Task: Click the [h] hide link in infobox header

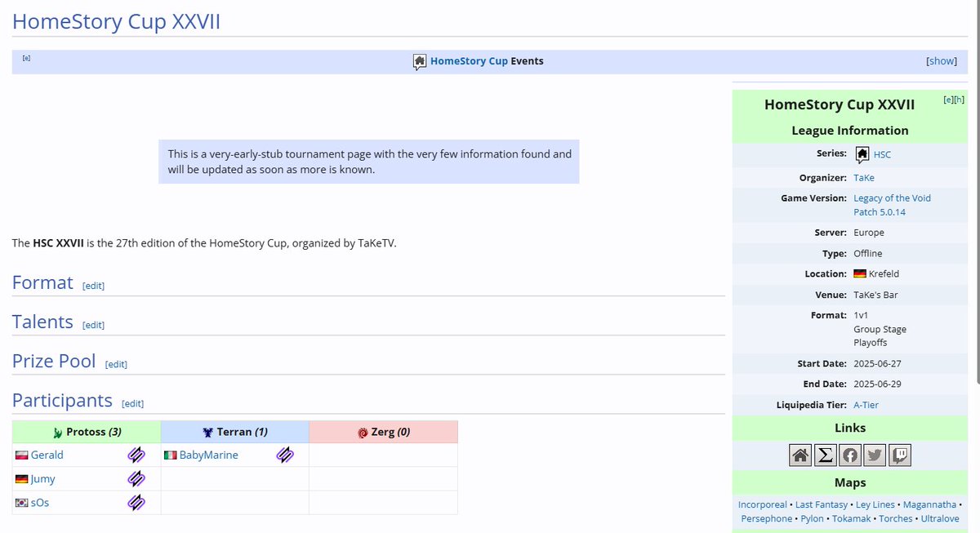Action: pos(959,100)
